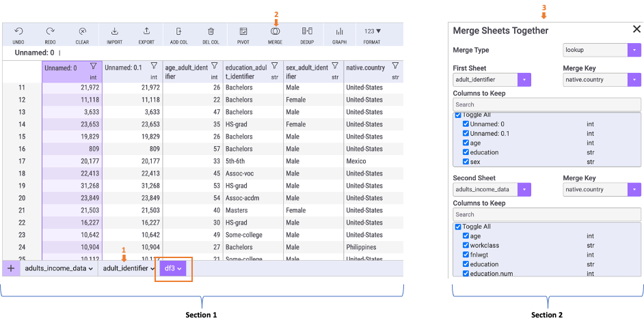This screenshot has height=325, width=644.
Task: Uncheck the first Toggle All checkbox
Action: click(458, 115)
